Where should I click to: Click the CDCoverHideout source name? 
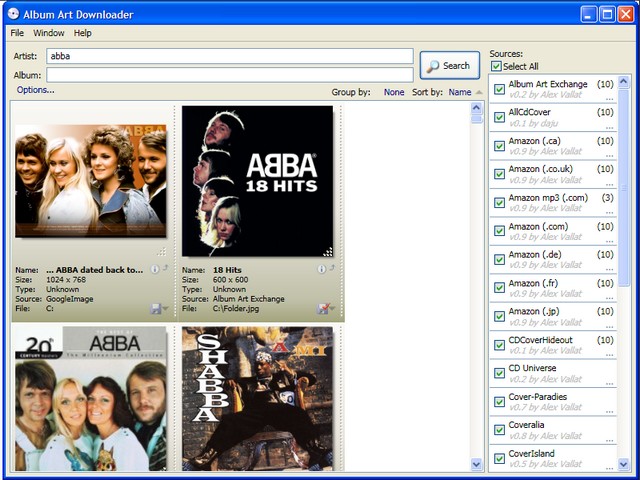pos(540,340)
